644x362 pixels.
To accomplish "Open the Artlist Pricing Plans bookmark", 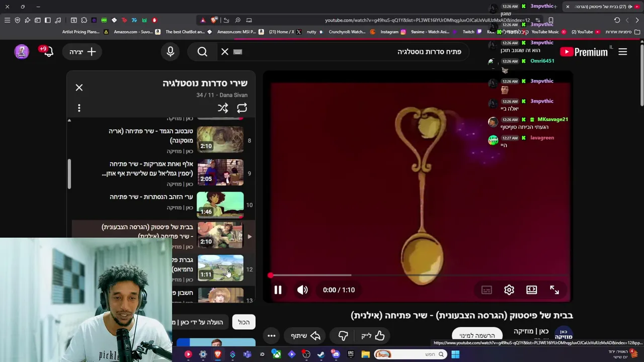I will point(85,32).
